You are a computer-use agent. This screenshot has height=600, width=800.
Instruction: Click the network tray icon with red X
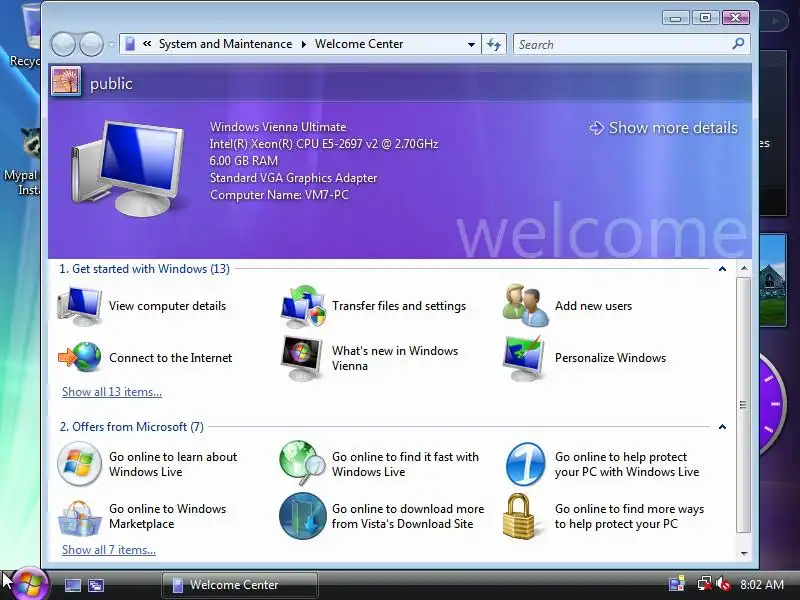(705, 584)
